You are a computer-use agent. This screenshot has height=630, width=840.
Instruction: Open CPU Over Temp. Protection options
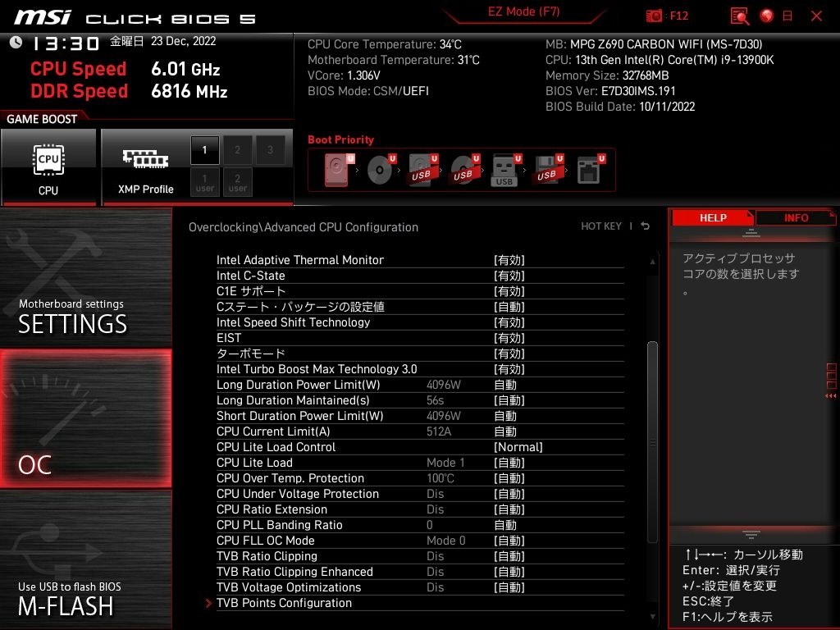tap(509, 478)
